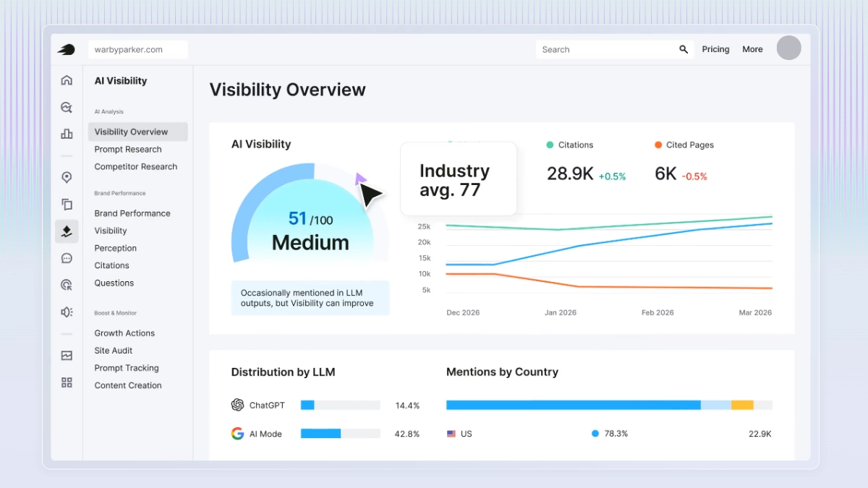Click the warbyparker.com domain field
The height and width of the screenshot is (488, 868).
(138, 49)
